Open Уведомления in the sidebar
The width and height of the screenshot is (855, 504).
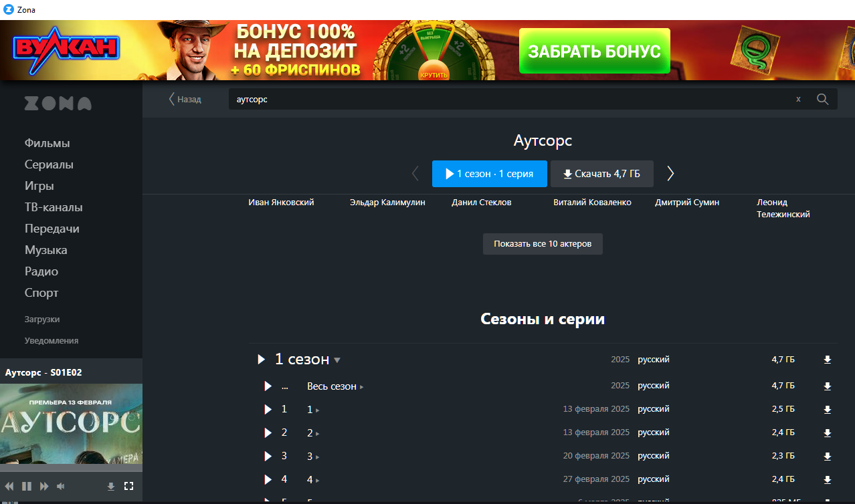pos(52,341)
